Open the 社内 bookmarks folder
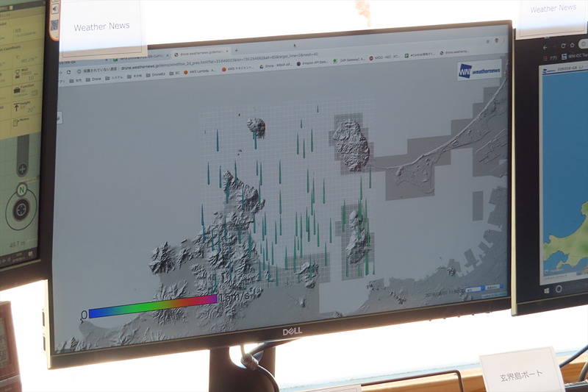 click(75, 81)
